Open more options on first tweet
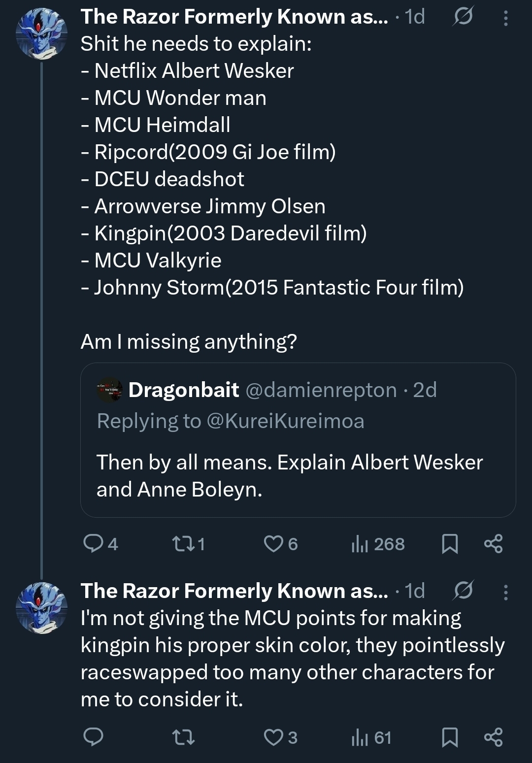The height and width of the screenshot is (763, 532). pyautogui.click(x=505, y=18)
